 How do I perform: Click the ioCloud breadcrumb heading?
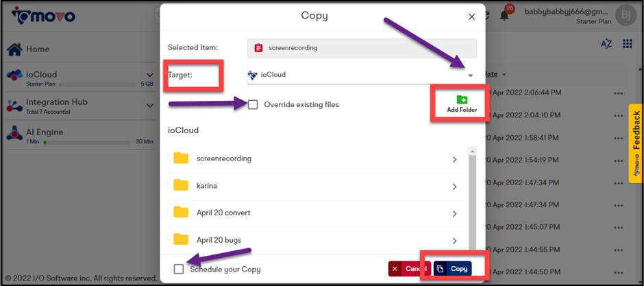pyautogui.click(x=183, y=130)
